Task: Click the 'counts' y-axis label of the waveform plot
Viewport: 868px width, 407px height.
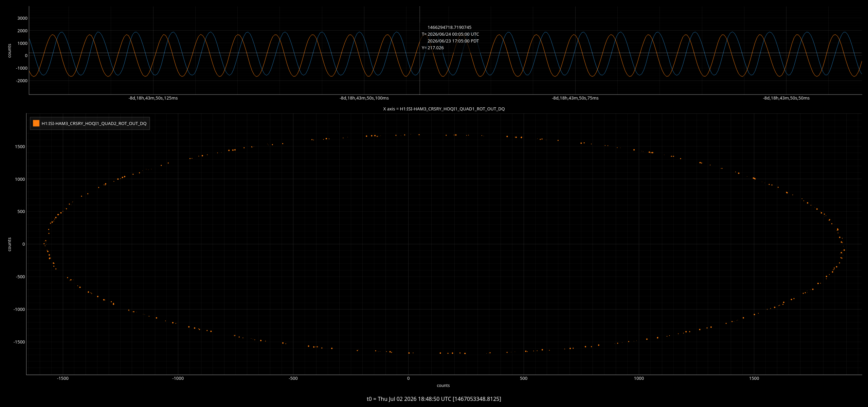Action: [x=10, y=51]
